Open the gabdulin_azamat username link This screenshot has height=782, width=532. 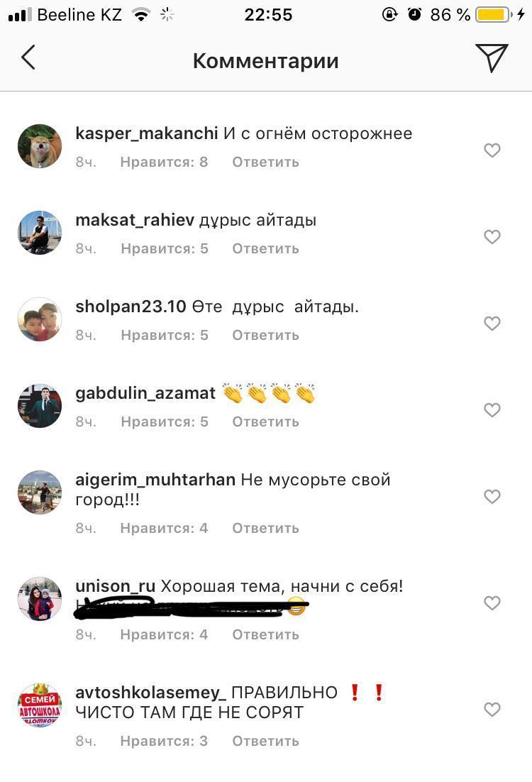pyautogui.click(x=145, y=393)
